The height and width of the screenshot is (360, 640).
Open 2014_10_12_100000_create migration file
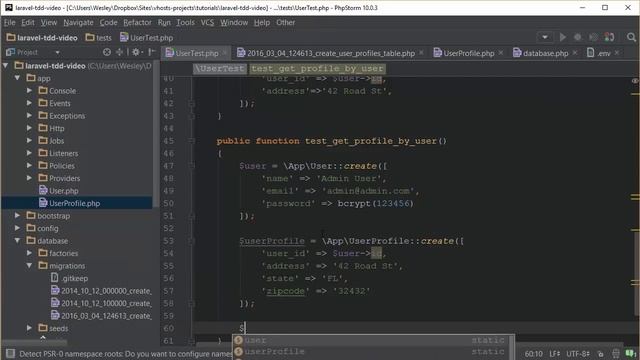coord(101,303)
